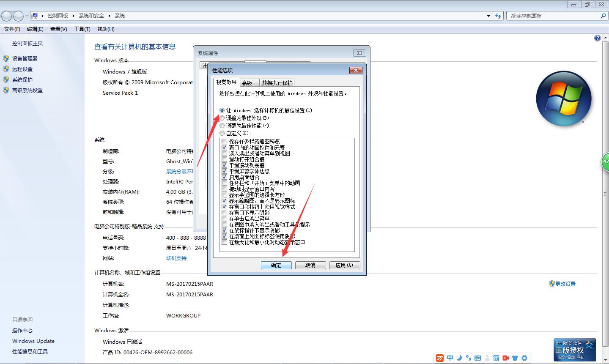
Task: Select 调整为最佳外观 radio button
Action: pyautogui.click(x=222, y=118)
